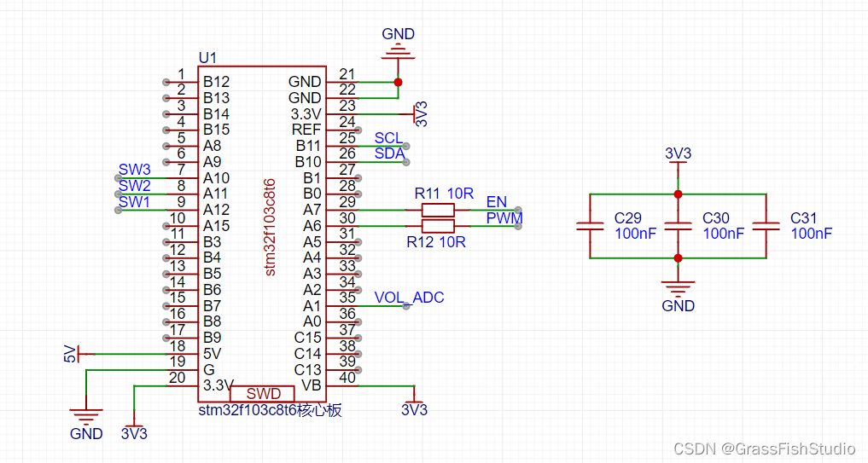The height and width of the screenshot is (463, 868).
Task: Click pin name B12 on U1
Action: pyautogui.click(x=216, y=82)
